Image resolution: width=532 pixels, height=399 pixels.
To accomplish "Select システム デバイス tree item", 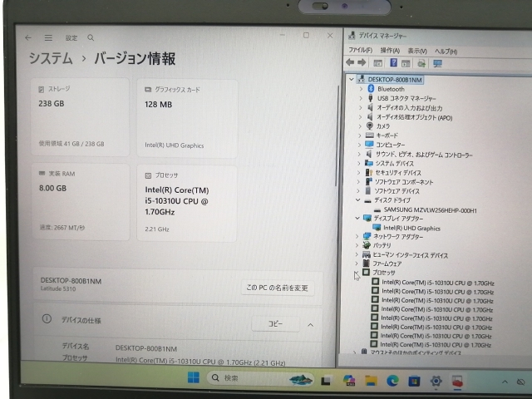I will pyautogui.click(x=394, y=163).
